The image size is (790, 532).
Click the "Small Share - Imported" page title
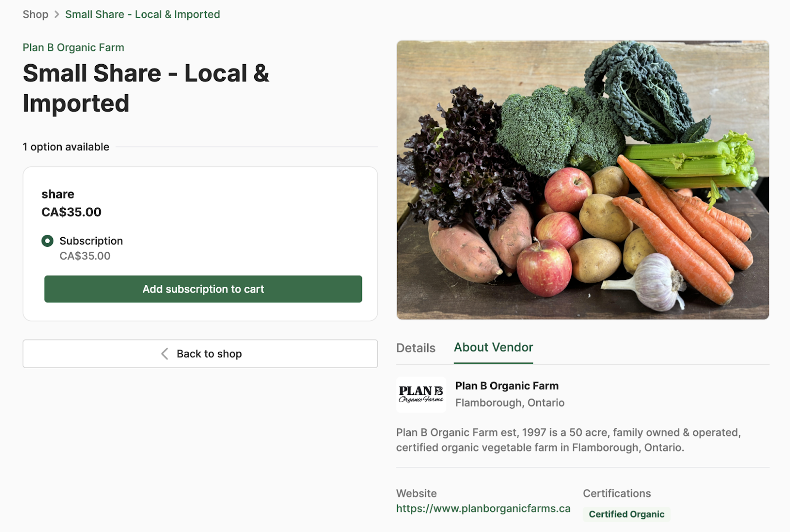146,88
